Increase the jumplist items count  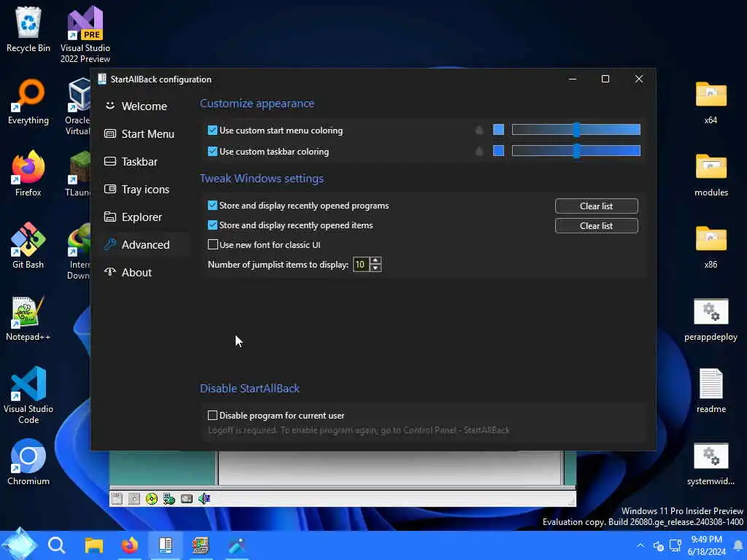(x=376, y=260)
